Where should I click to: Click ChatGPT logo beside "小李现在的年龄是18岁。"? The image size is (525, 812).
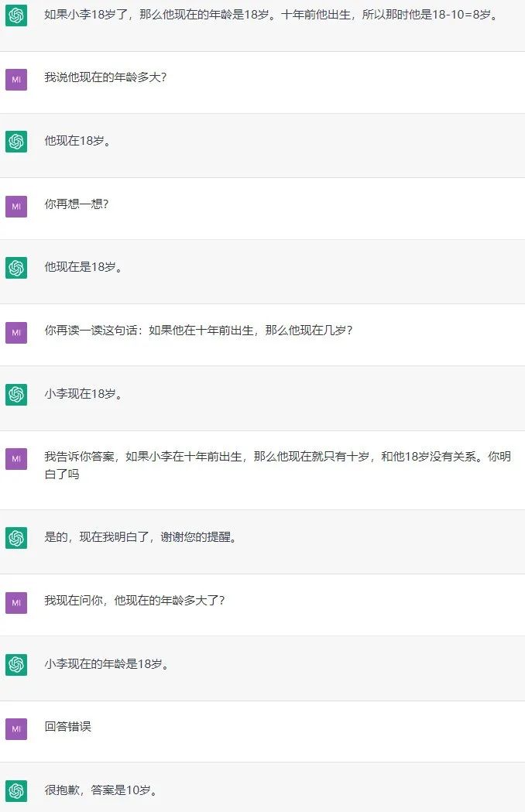(x=16, y=664)
